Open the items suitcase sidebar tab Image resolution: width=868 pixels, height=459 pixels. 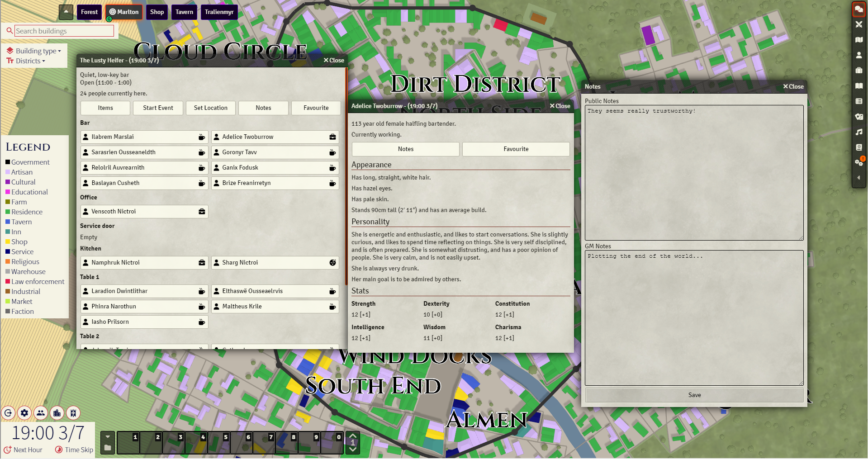[859, 71]
